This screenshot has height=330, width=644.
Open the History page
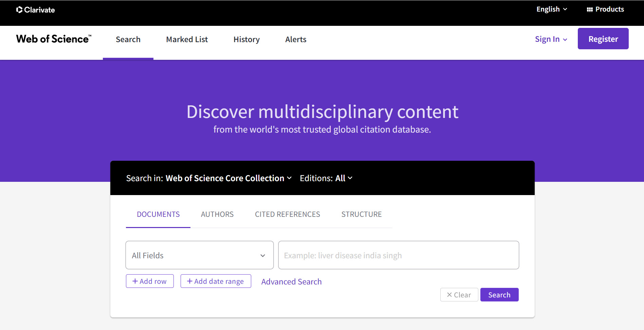pyautogui.click(x=246, y=39)
